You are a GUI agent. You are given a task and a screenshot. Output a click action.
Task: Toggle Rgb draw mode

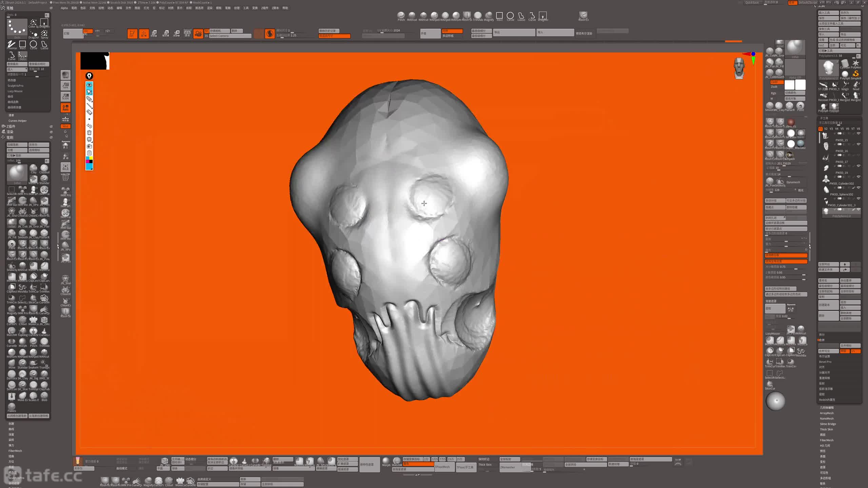tap(773, 93)
